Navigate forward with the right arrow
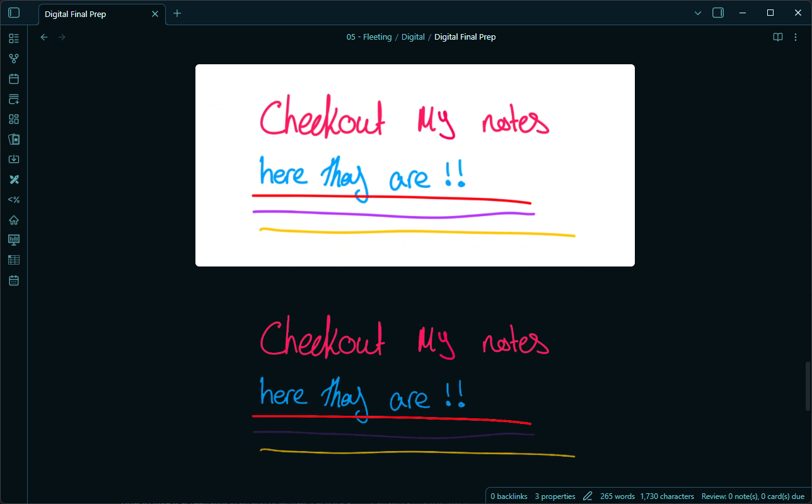The width and height of the screenshot is (812, 504). 62,37
